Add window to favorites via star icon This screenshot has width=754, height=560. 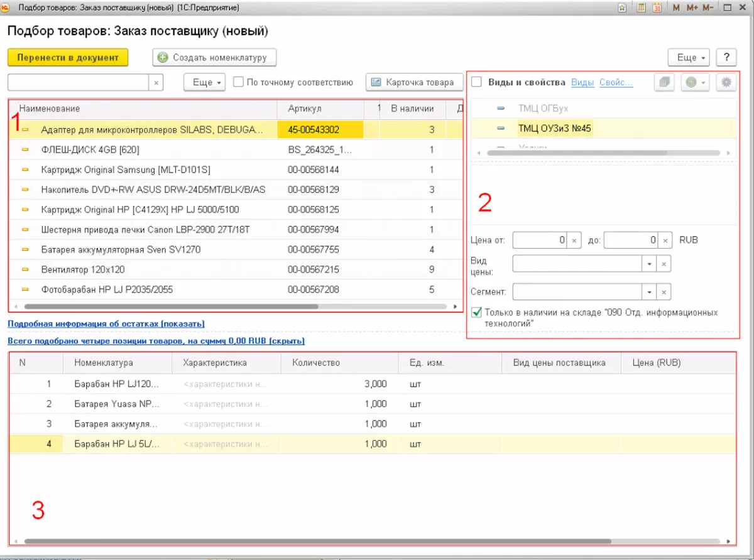point(621,8)
